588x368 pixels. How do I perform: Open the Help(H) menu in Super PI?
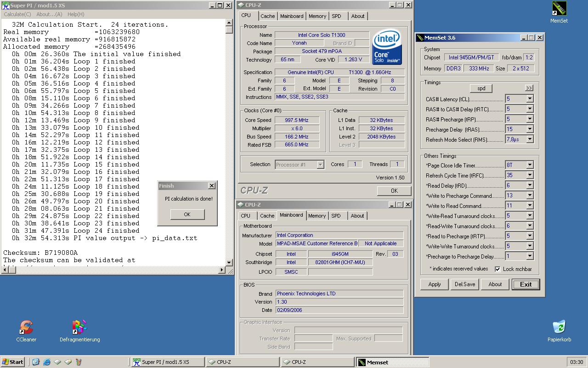(76, 14)
